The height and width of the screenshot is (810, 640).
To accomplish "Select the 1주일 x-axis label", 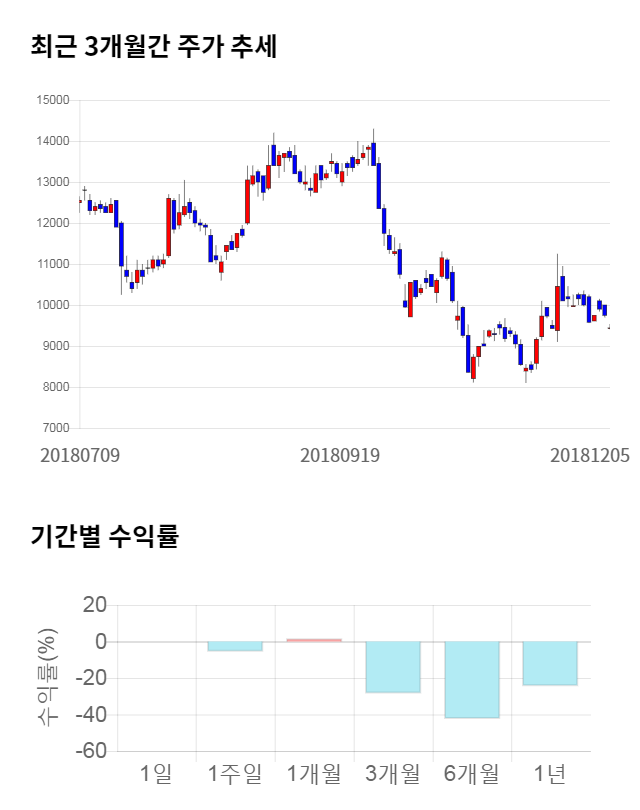I will point(235,773).
